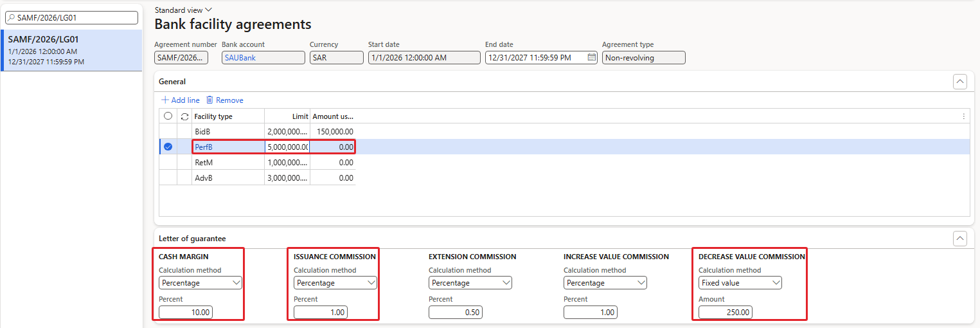The width and height of the screenshot is (980, 328).
Task: Toggle the select-all circle in grid header
Action: (168, 116)
